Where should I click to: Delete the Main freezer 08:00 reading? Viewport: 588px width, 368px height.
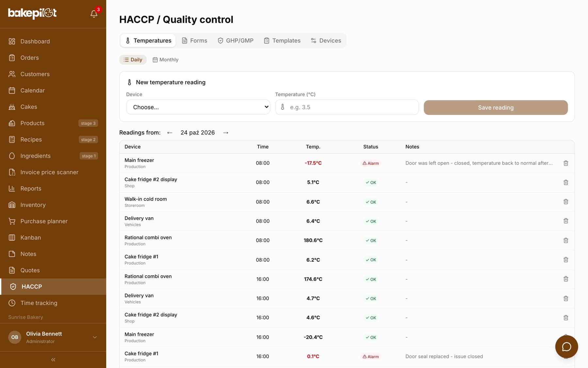pos(566,163)
